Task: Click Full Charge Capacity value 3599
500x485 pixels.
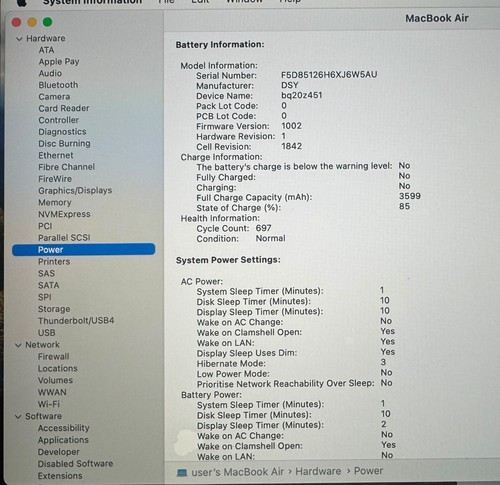Action: [x=410, y=196]
